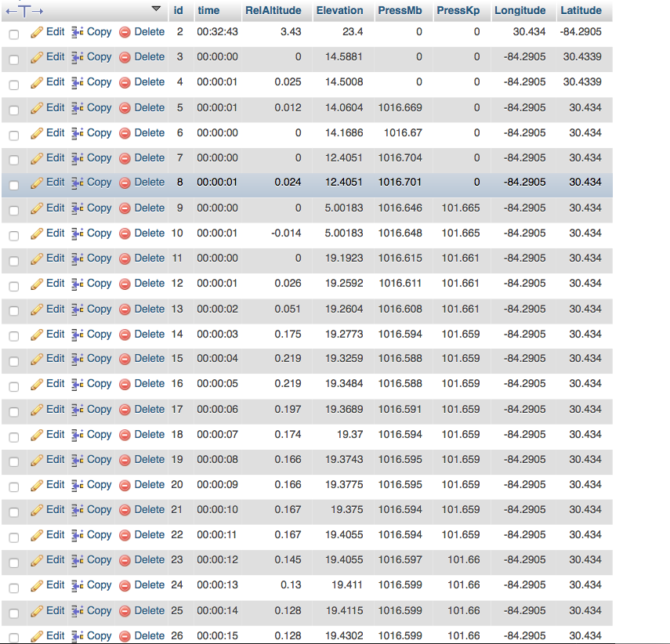This screenshot has height=644, width=670.
Task: Click the Copy icon in row id 21
Action: point(77,510)
